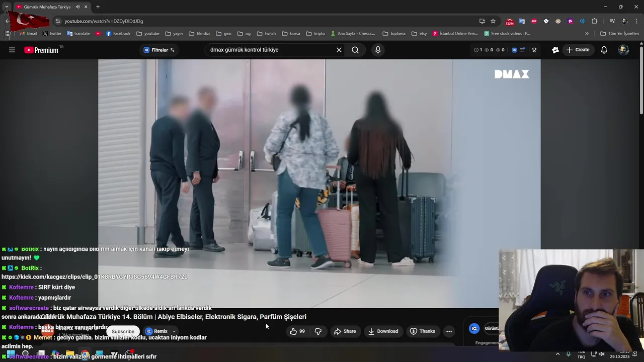The image size is (644, 362).
Task: Switch to Gümrük Muhafaza Türkiye tab
Action: [47, 7]
